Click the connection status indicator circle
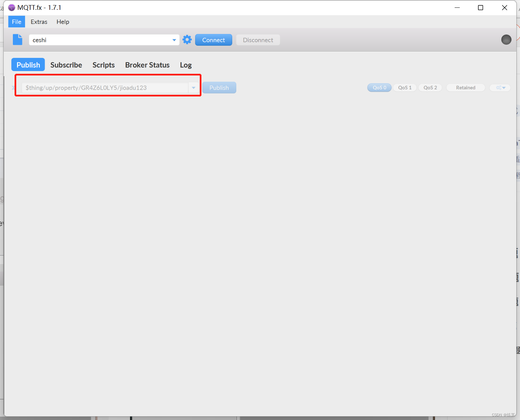Screen dimensions: 520x420 click(506, 40)
